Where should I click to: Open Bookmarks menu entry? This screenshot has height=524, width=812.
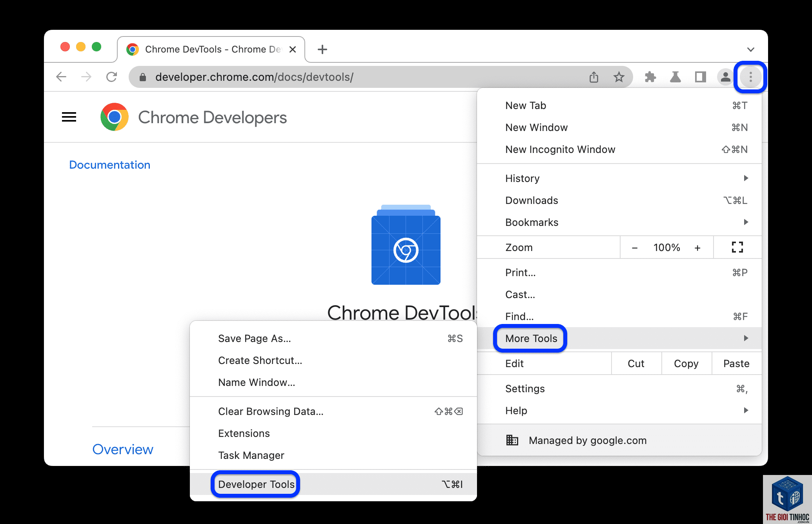(619, 222)
